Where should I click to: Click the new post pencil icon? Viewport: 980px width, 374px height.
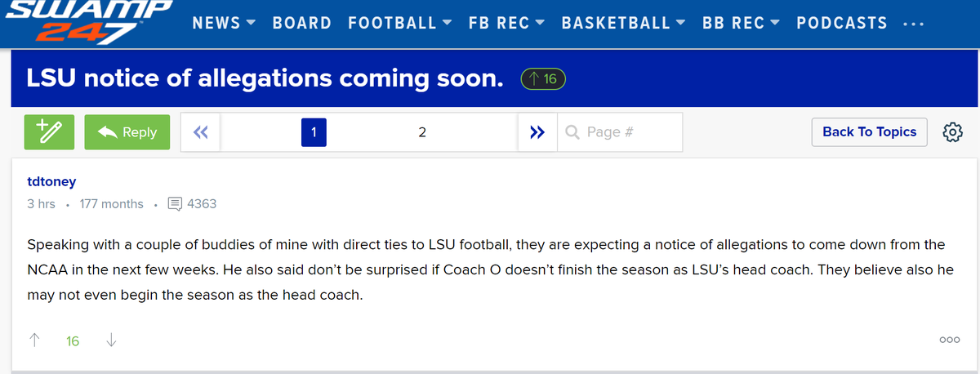(50, 131)
